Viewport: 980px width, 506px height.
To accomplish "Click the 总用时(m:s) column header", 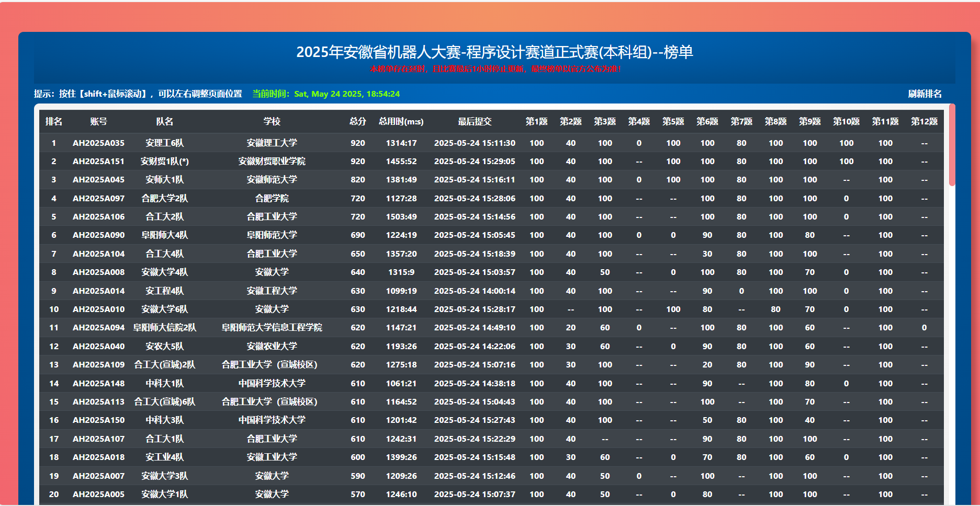I will click(401, 121).
